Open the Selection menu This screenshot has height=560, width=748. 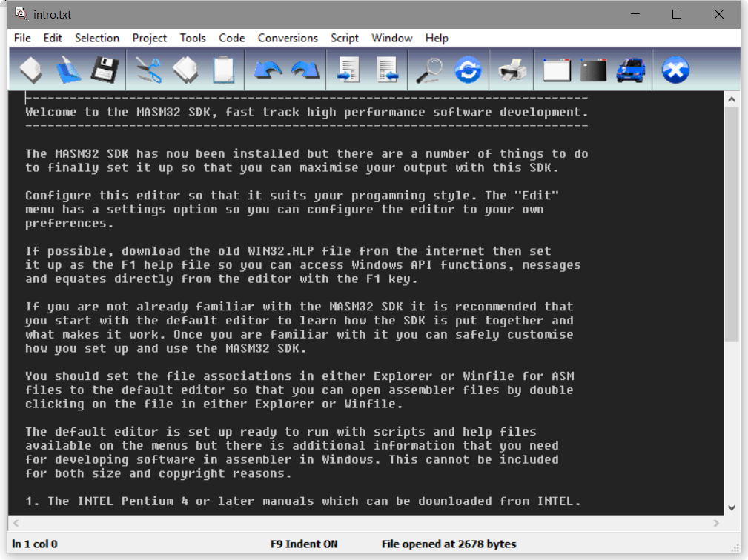[x=97, y=38]
